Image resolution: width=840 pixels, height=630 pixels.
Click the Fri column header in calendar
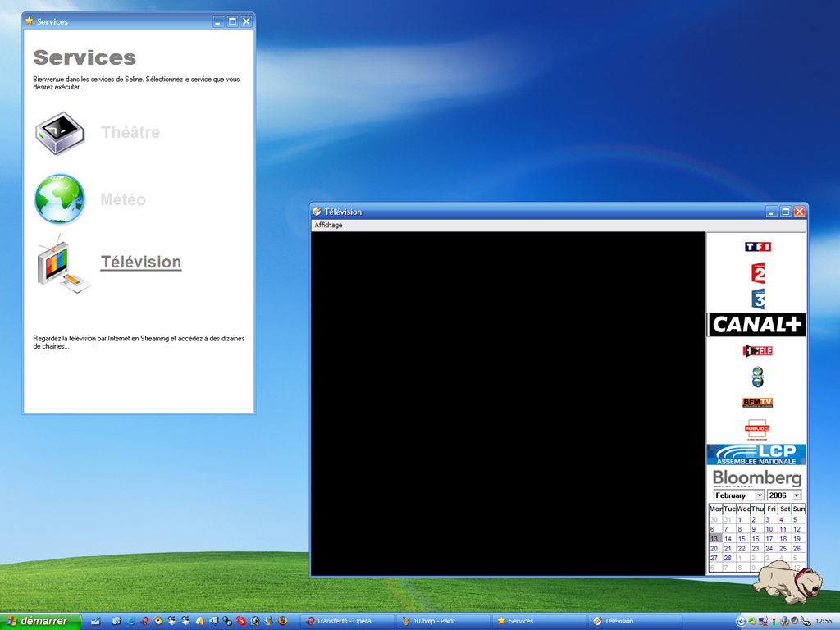click(771, 509)
